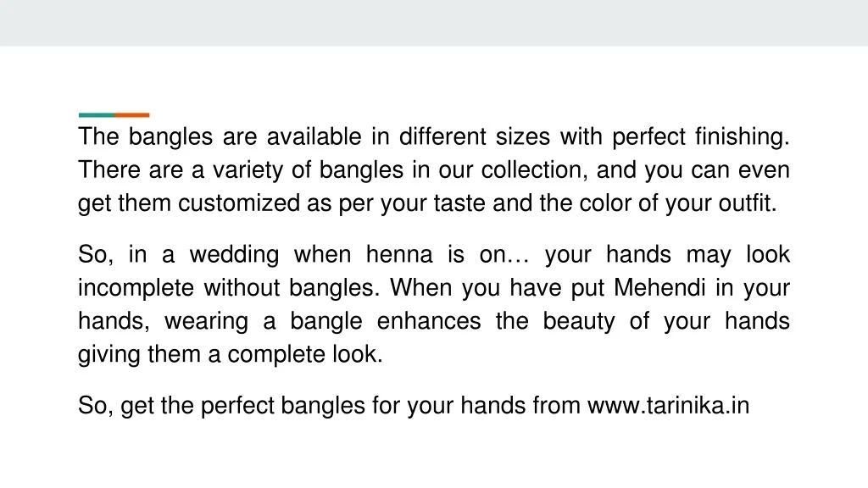The height and width of the screenshot is (488, 868).
Task: Click the www.tarinika.in website link
Action: click(x=668, y=407)
